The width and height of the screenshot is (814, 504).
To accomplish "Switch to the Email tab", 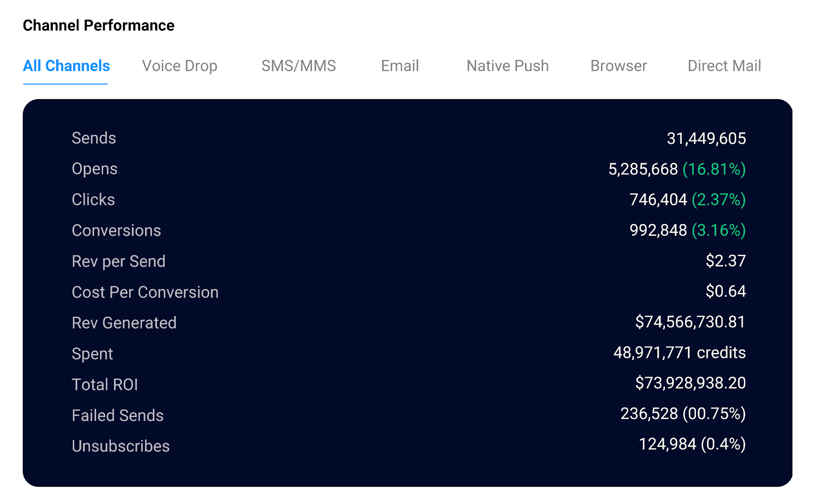I will (400, 66).
